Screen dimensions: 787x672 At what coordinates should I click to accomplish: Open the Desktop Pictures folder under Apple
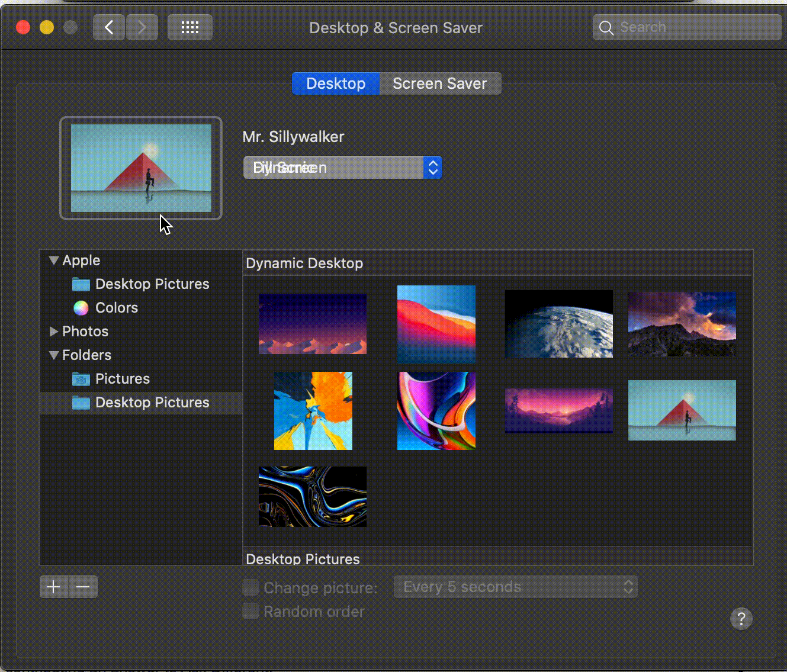[x=152, y=284]
